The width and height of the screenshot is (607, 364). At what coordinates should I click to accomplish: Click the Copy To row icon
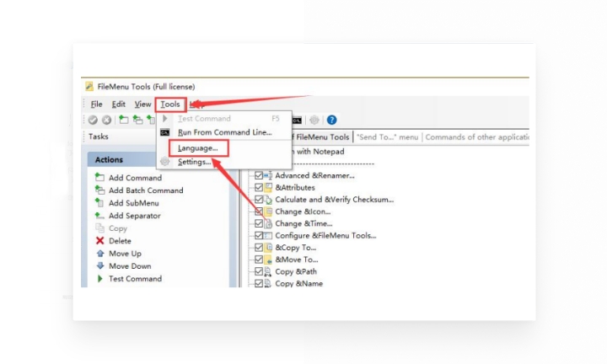pyautogui.click(x=268, y=248)
